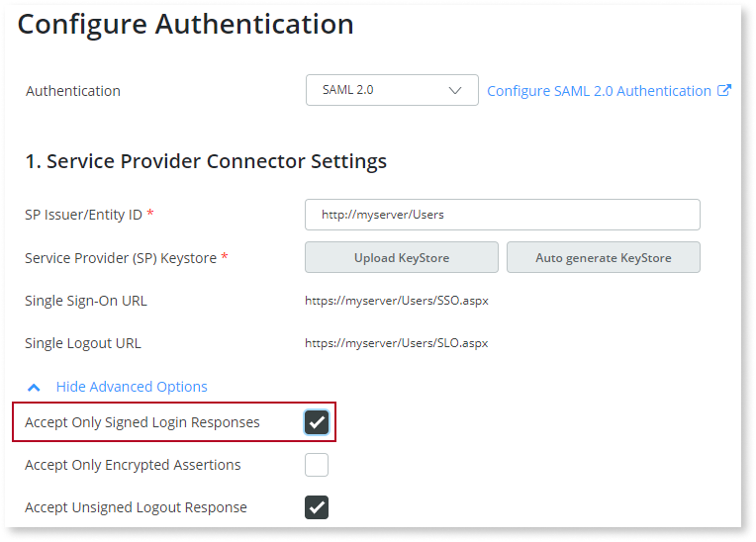
Task: Open the Configure SAML 2.0 Authentication link
Action: click(599, 91)
